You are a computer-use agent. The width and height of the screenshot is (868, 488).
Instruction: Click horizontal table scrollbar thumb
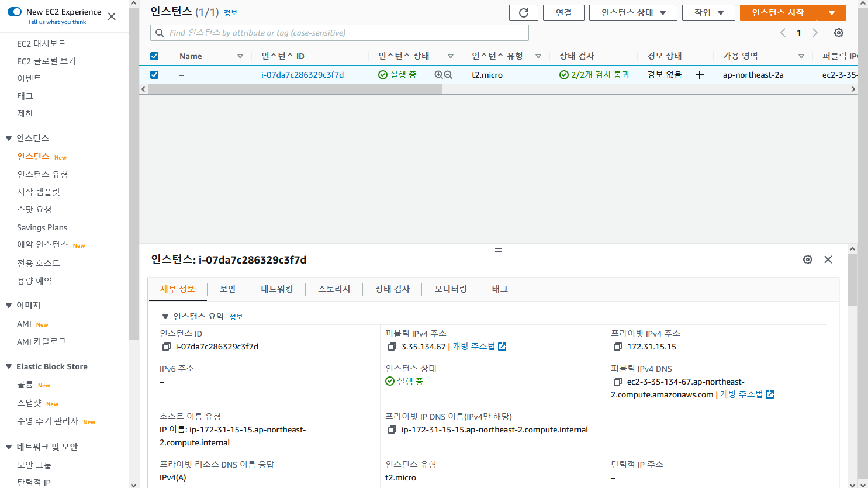click(295, 89)
